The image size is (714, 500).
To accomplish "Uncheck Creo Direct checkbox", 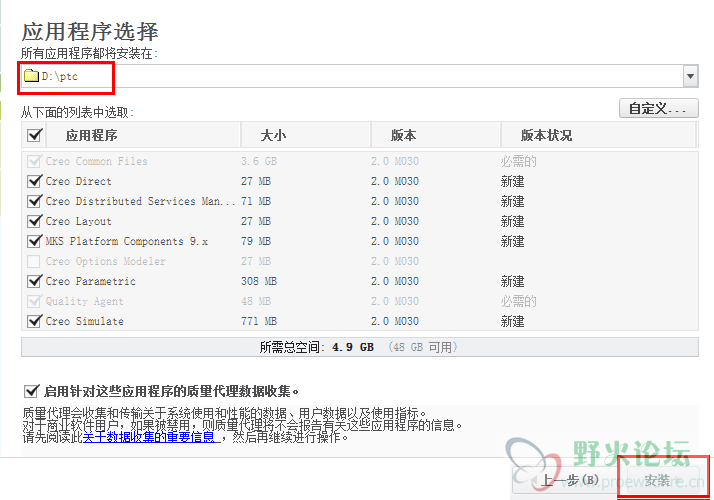I will 34,181.
